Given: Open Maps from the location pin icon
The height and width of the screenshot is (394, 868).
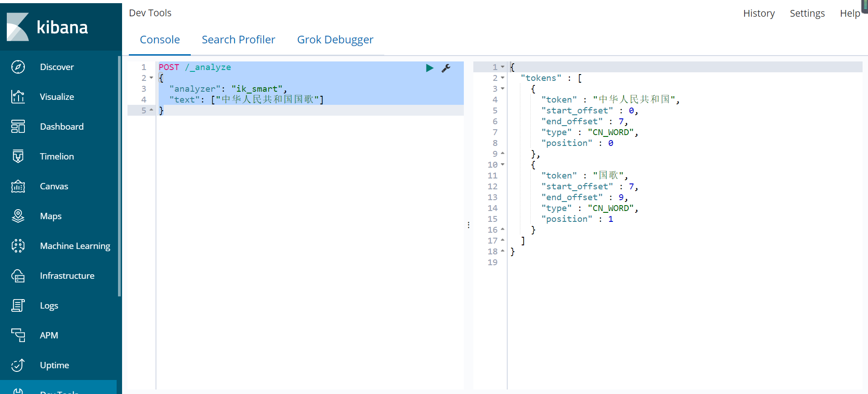Looking at the screenshot, I should (x=18, y=216).
